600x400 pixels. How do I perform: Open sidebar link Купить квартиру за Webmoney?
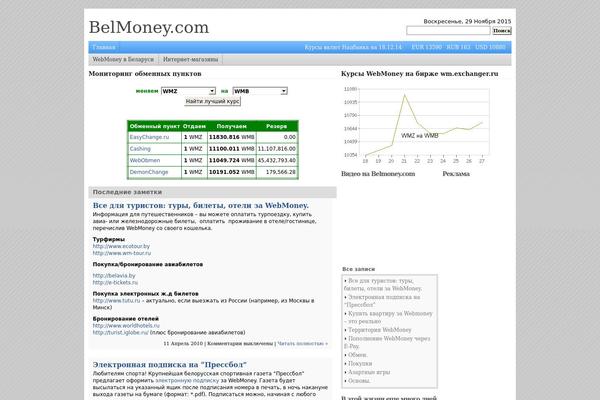click(389, 317)
